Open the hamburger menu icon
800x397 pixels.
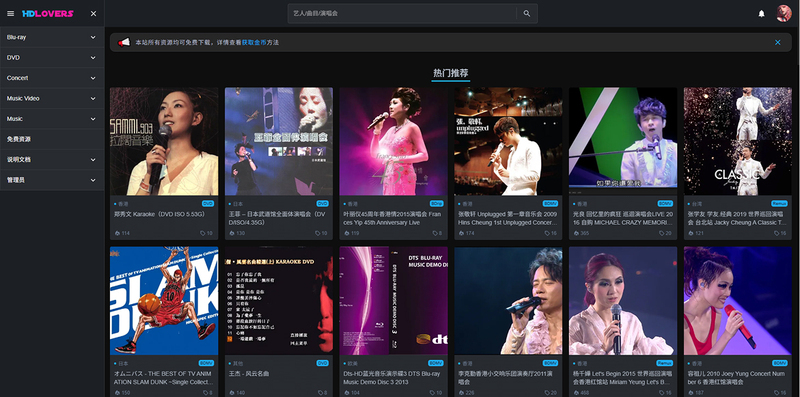click(10, 14)
